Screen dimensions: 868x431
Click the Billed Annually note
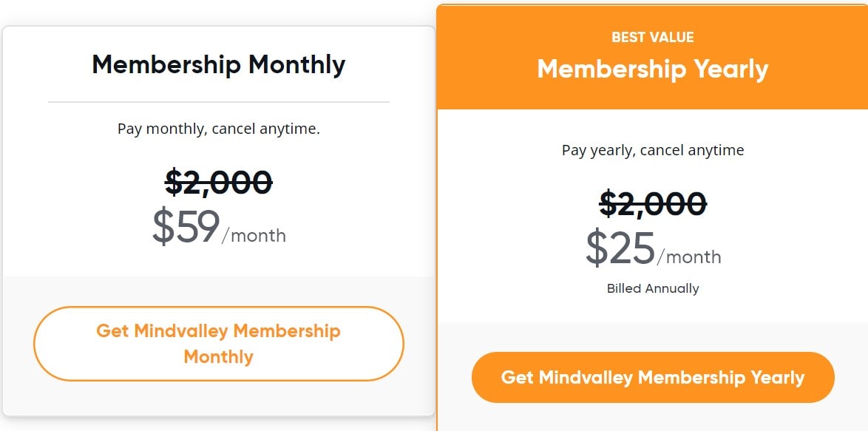(x=652, y=288)
